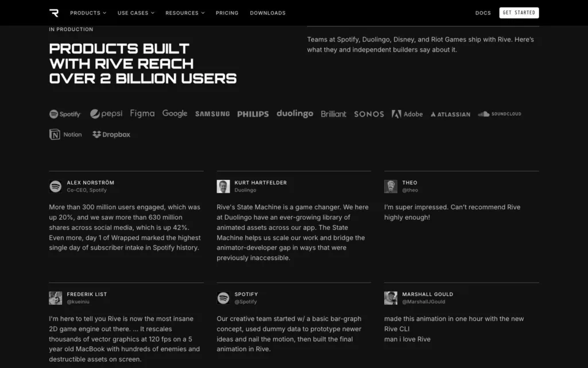Image resolution: width=588 pixels, height=368 pixels.
Task: Click the Spotify avatar beside @Spotify
Action: 223,298
